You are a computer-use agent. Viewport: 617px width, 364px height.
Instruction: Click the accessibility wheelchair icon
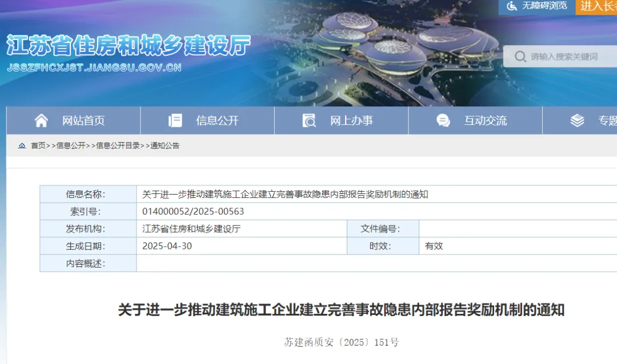[x=511, y=6]
